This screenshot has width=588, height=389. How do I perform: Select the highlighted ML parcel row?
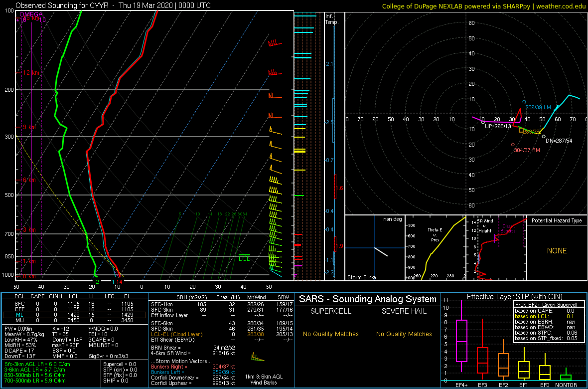74,315
